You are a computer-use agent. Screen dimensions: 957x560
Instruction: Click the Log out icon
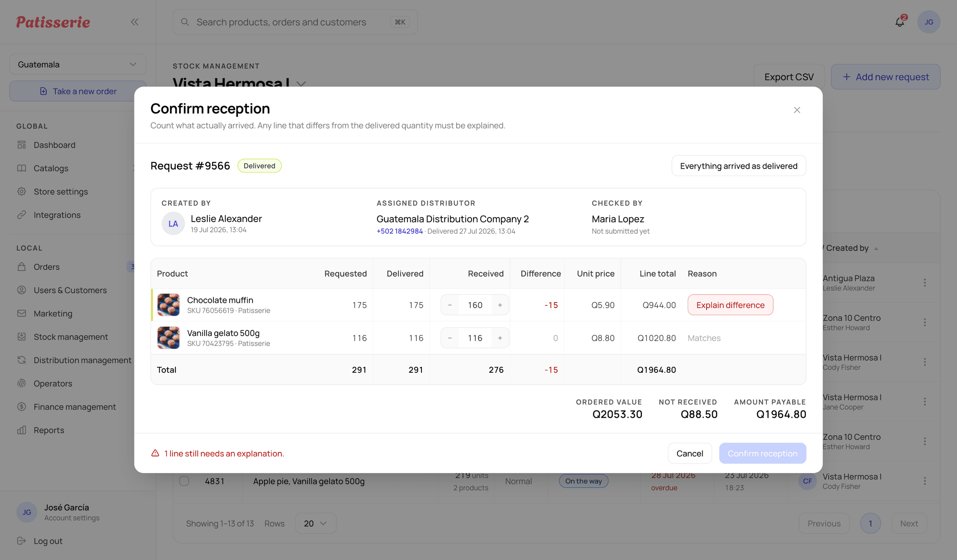(x=22, y=541)
